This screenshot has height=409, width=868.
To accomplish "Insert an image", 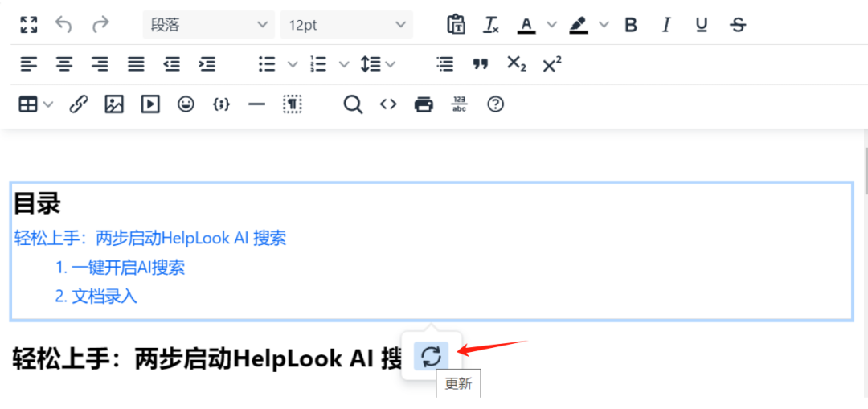I will (114, 104).
